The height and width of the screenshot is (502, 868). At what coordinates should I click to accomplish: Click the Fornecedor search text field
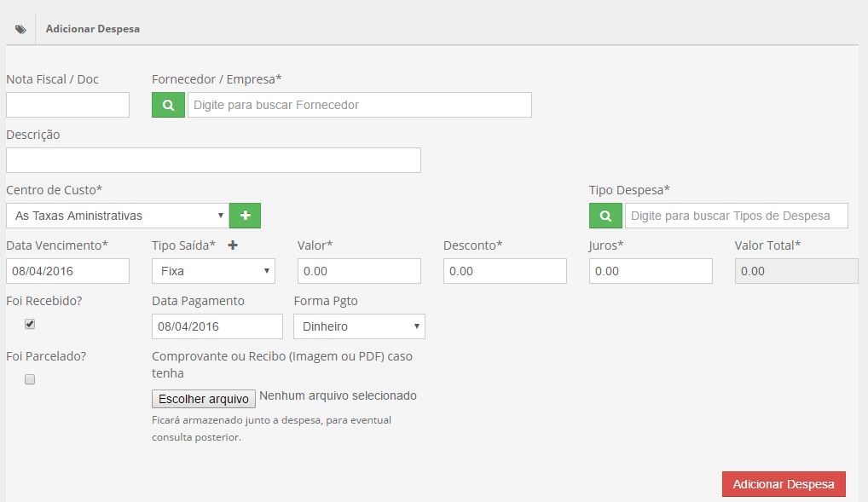click(359, 105)
